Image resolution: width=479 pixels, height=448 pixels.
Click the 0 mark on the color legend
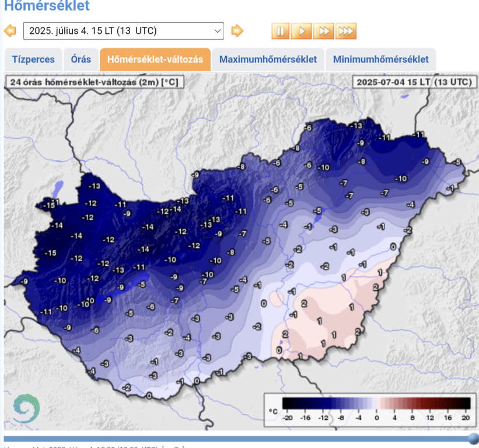pyautogui.click(x=376, y=417)
